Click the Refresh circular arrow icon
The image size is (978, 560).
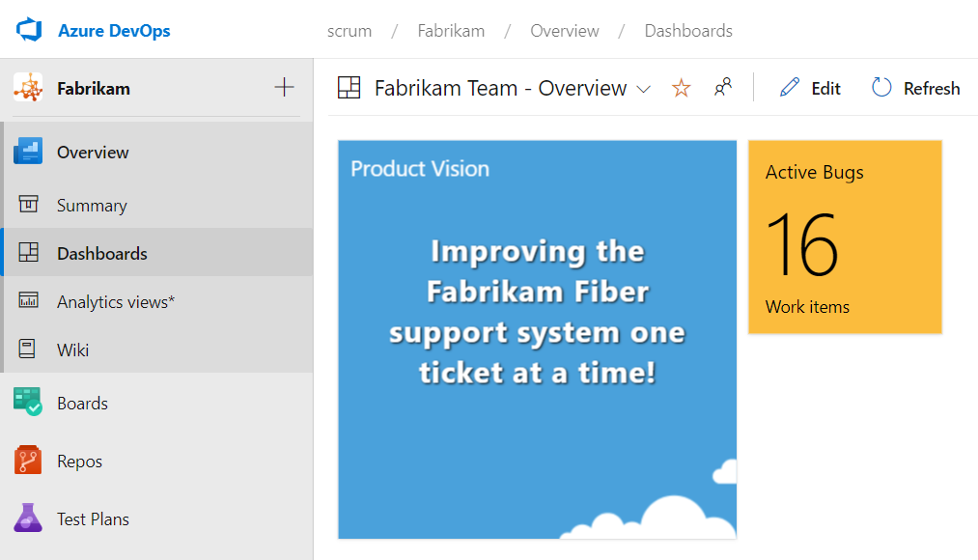tap(881, 87)
